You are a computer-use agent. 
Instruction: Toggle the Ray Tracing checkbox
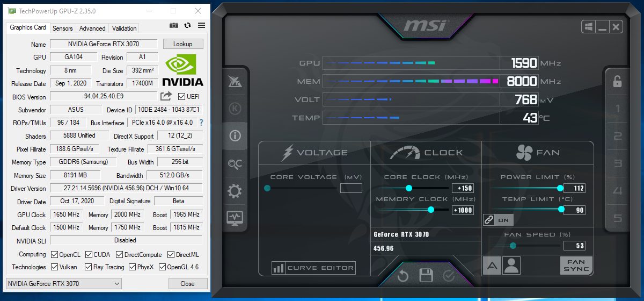point(88,267)
